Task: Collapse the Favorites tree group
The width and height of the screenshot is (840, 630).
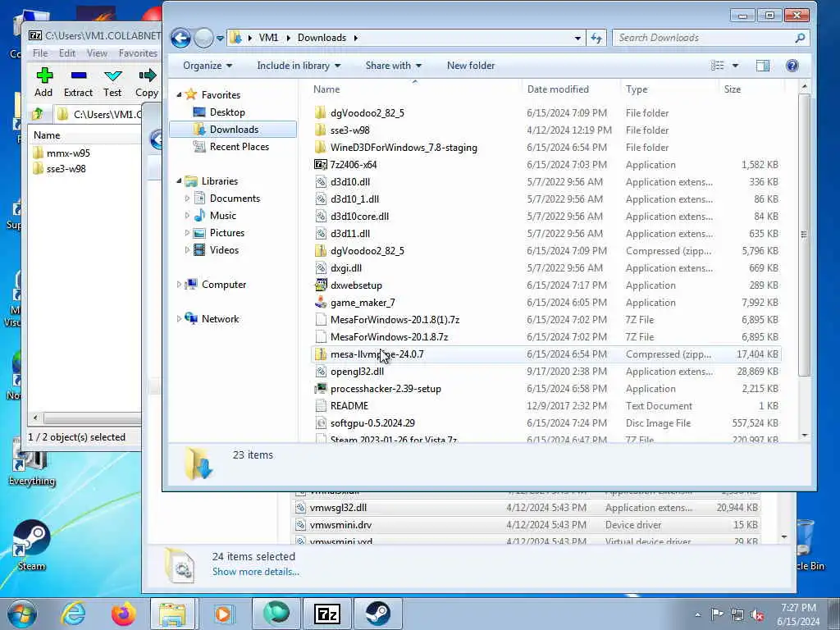Action: (179, 95)
